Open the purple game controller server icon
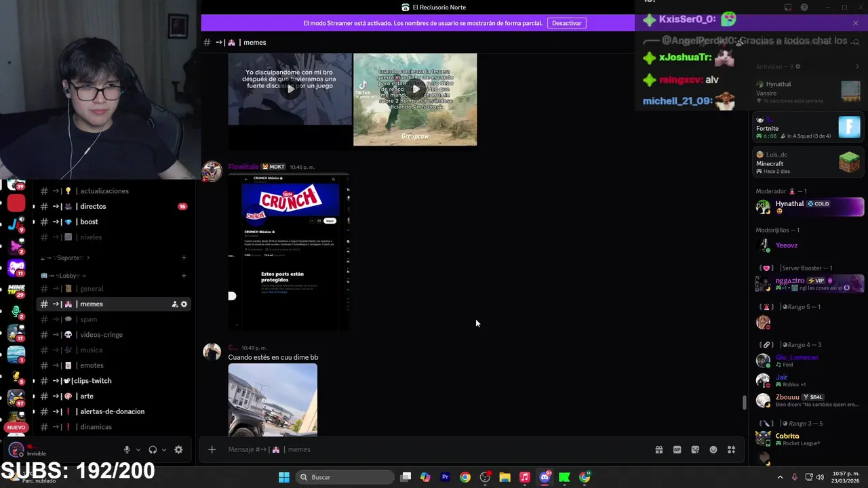 16,268
